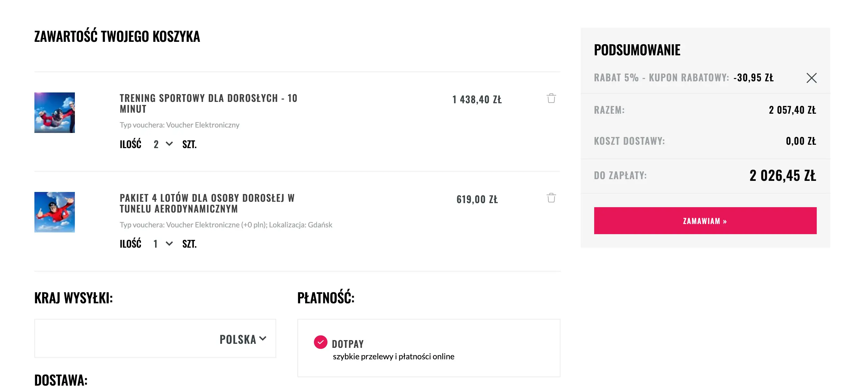Click the Koszt dostawy amount
The width and height of the screenshot is (868, 388).
(x=801, y=141)
